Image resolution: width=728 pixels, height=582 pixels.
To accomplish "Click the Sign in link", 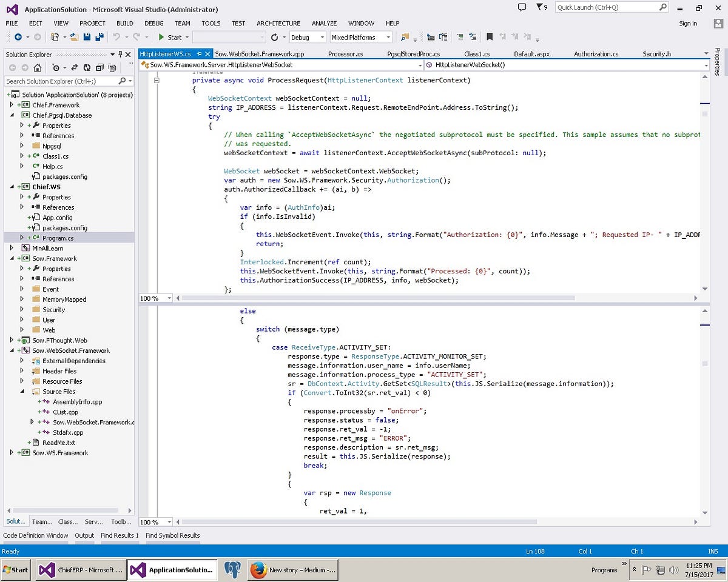I will click(x=687, y=23).
